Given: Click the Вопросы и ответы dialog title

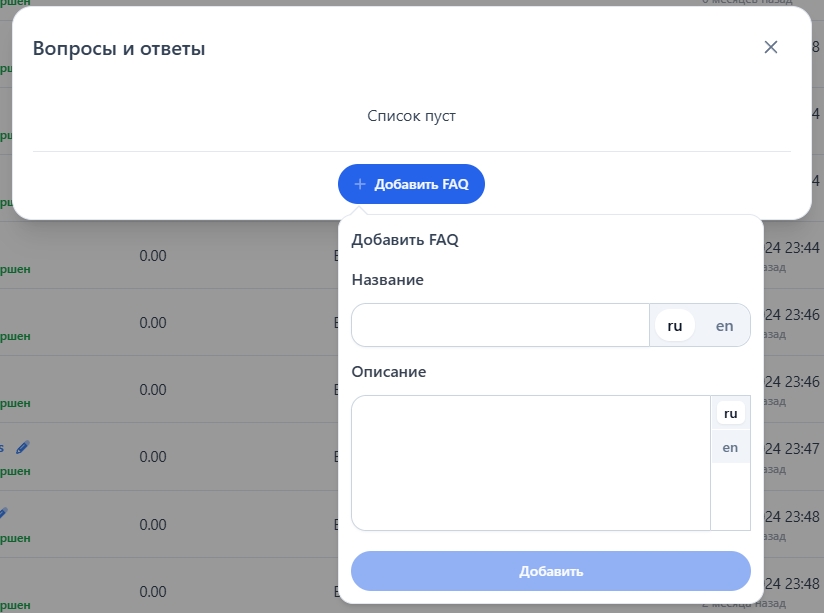Looking at the screenshot, I should click(x=119, y=48).
